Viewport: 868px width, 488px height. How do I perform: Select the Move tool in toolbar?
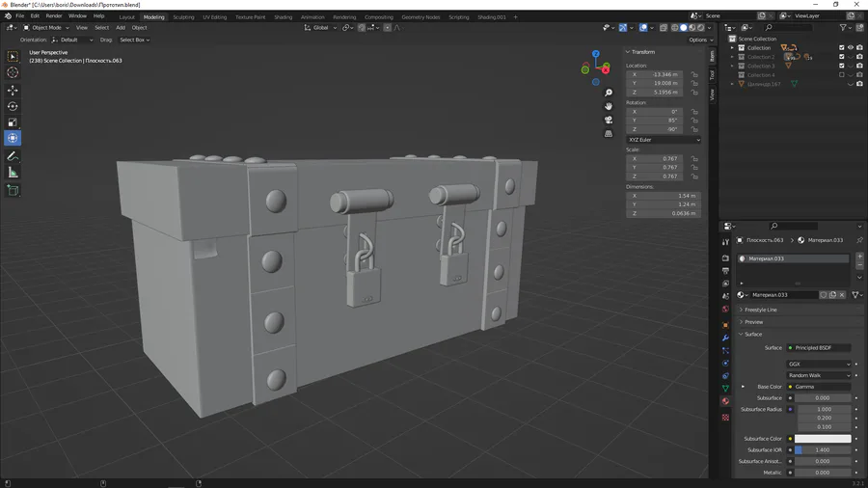tap(13, 91)
